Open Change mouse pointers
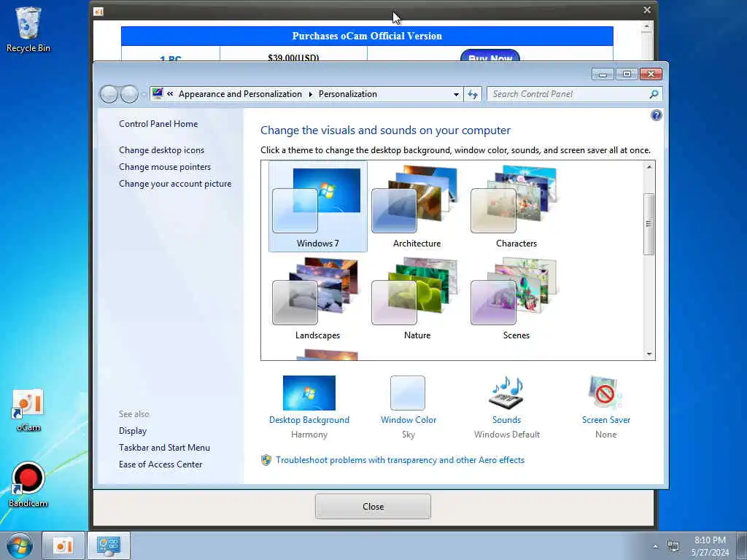The width and height of the screenshot is (747, 560). coord(165,167)
